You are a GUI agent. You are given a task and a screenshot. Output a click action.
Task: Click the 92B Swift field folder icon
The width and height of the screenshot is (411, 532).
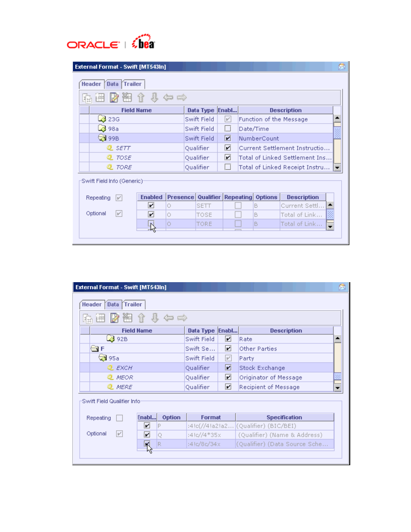point(111,339)
